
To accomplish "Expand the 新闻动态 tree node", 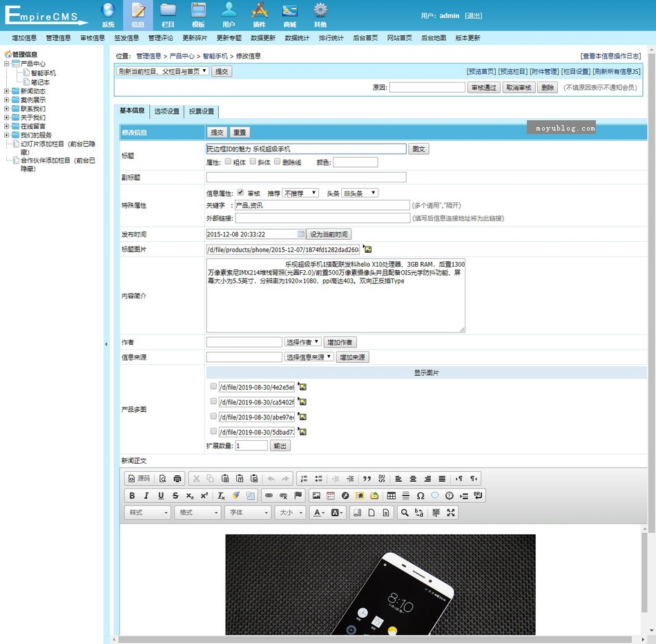I will pyautogui.click(x=6, y=91).
